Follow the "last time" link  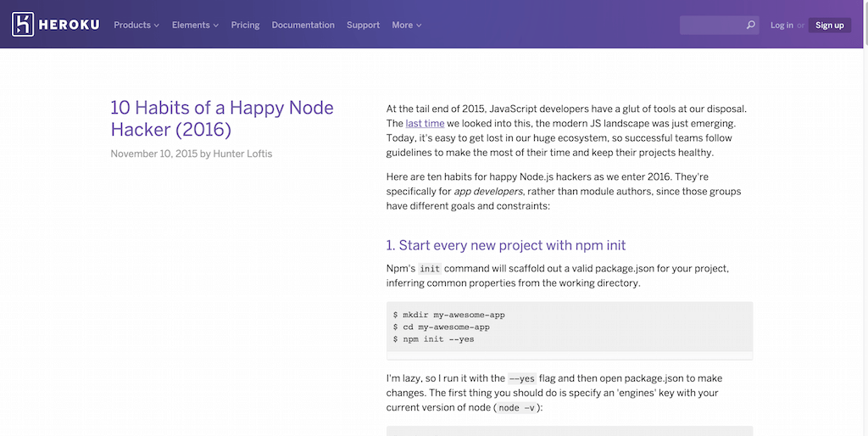[x=425, y=123]
